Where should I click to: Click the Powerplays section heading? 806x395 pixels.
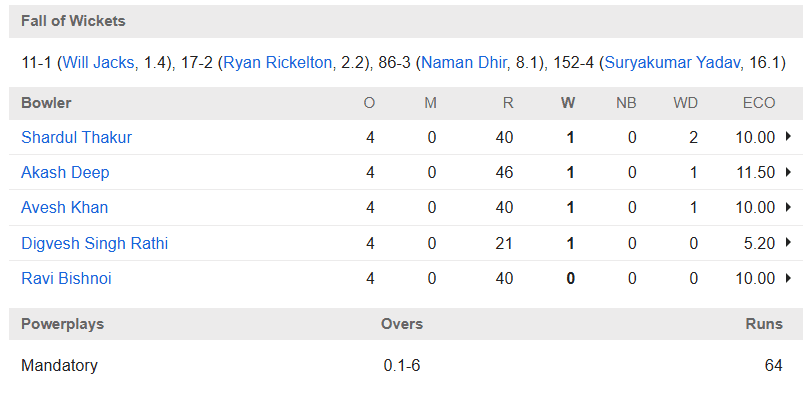63,324
